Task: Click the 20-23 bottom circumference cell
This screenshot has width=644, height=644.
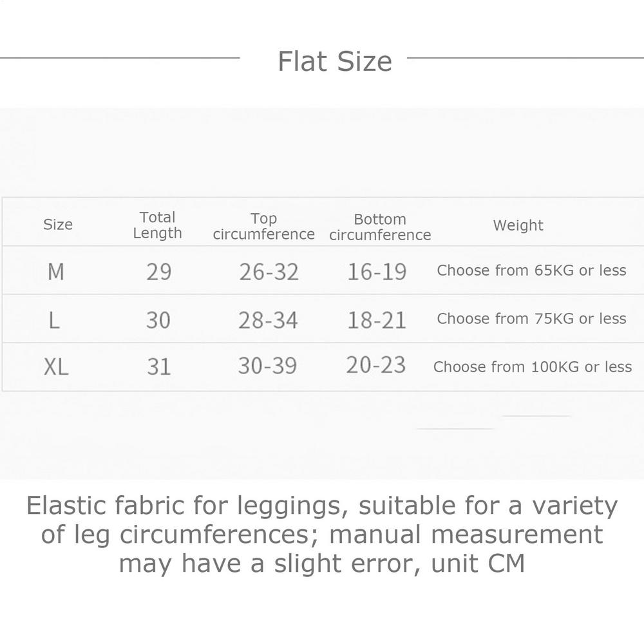Action: pyautogui.click(x=376, y=365)
